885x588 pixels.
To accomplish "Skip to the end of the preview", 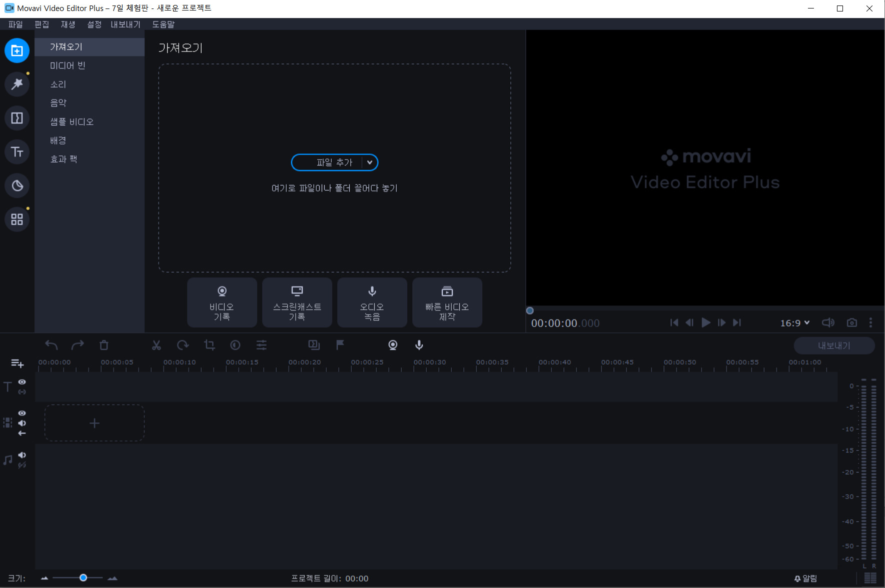I will tap(737, 323).
